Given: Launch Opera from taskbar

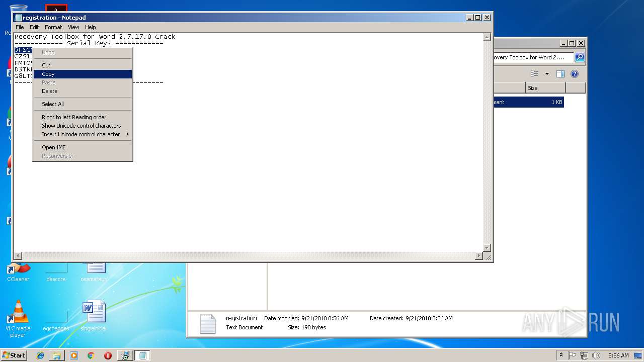Looking at the screenshot, I should point(108,355).
